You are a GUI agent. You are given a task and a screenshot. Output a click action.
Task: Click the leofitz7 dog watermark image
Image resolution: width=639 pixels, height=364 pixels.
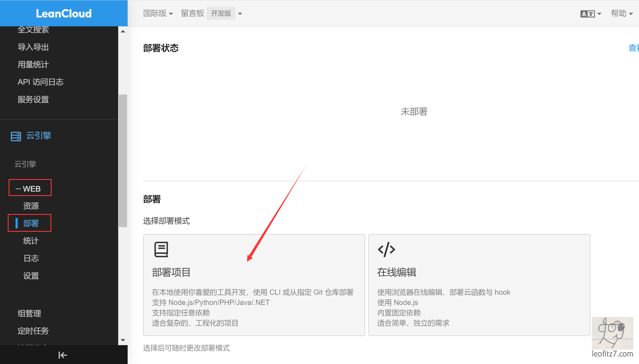(x=612, y=333)
